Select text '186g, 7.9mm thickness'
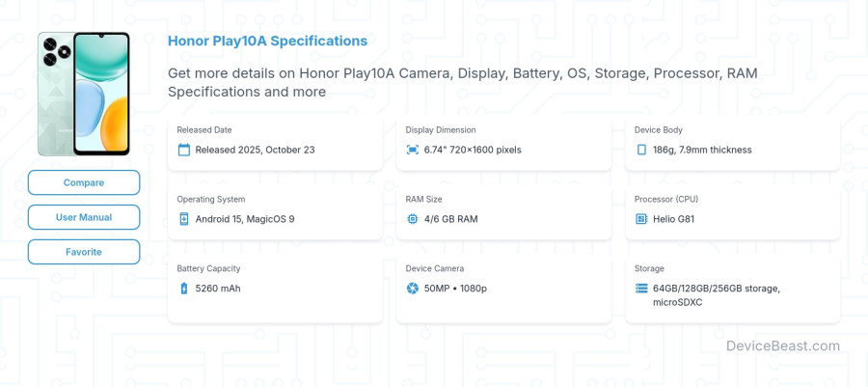 702,150
